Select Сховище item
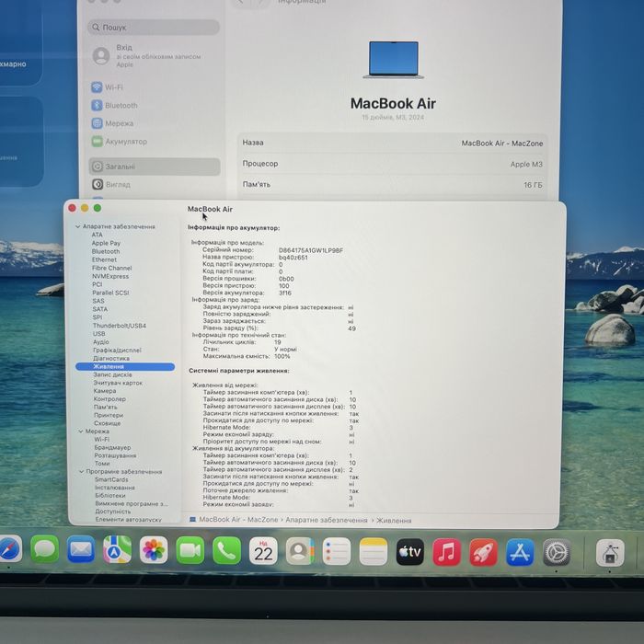This screenshot has height=644, width=644. coord(108,423)
